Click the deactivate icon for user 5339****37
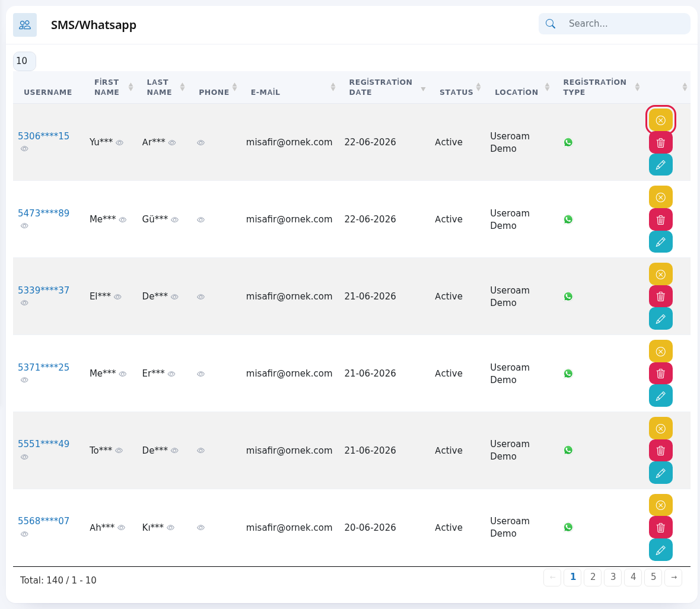The width and height of the screenshot is (700, 609). [x=661, y=275]
